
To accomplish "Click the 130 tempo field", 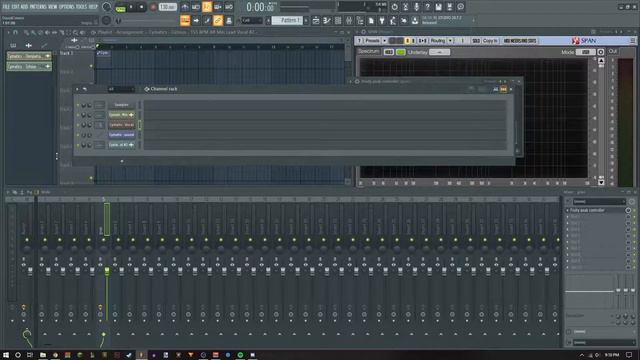I will pyautogui.click(x=167, y=7).
